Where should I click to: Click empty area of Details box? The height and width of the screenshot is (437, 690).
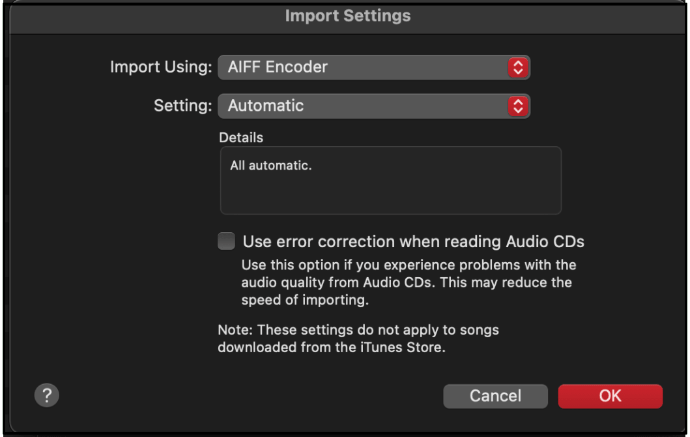(450, 195)
